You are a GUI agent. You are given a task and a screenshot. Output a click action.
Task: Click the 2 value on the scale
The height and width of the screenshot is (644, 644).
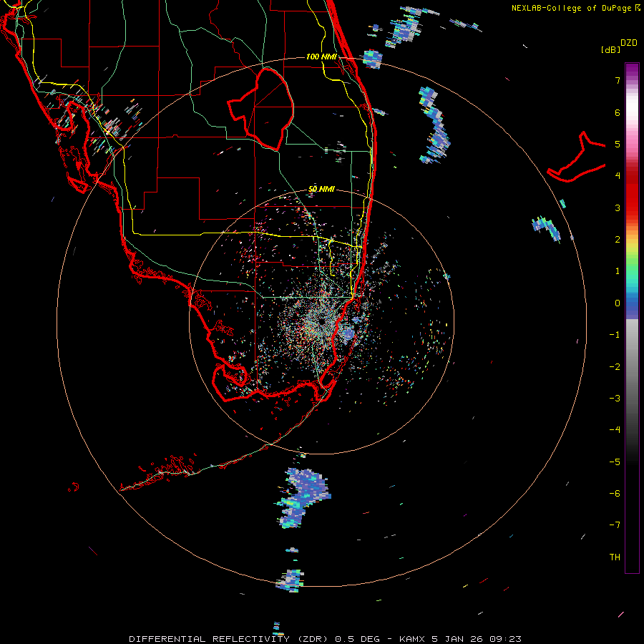pyautogui.click(x=618, y=240)
